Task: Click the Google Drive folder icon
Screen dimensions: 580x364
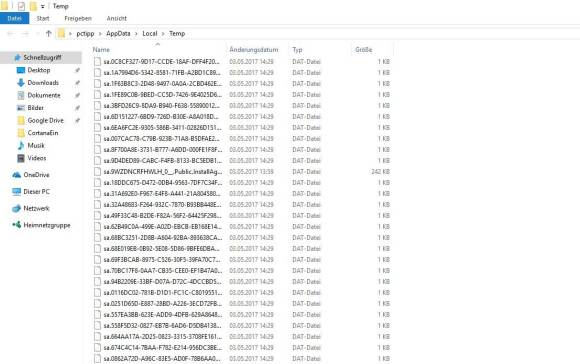Action: click(21, 120)
